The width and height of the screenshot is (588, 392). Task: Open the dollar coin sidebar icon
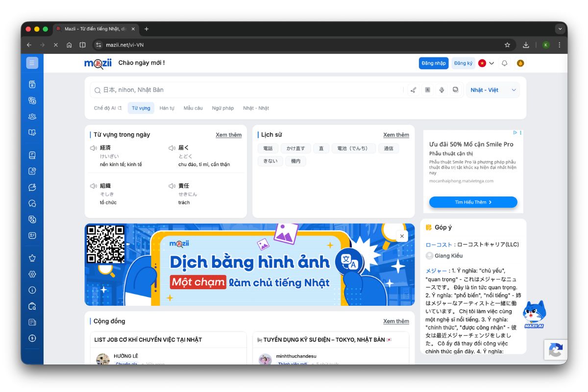[x=32, y=338]
